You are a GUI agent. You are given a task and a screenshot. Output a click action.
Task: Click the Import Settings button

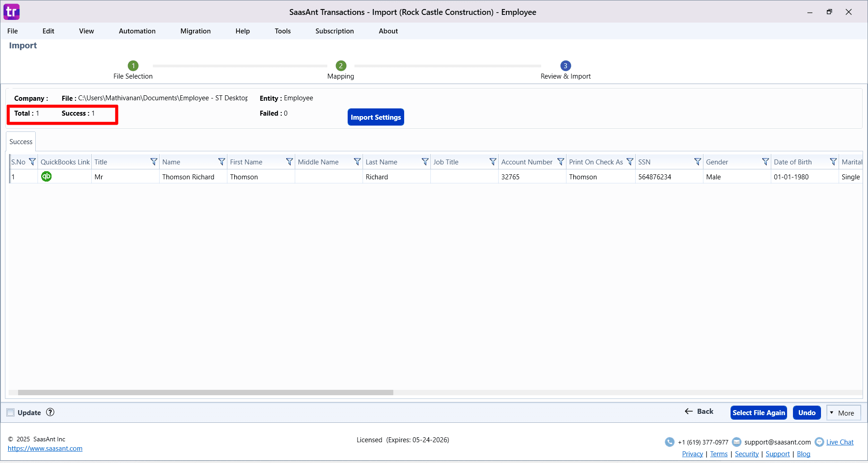(376, 117)
